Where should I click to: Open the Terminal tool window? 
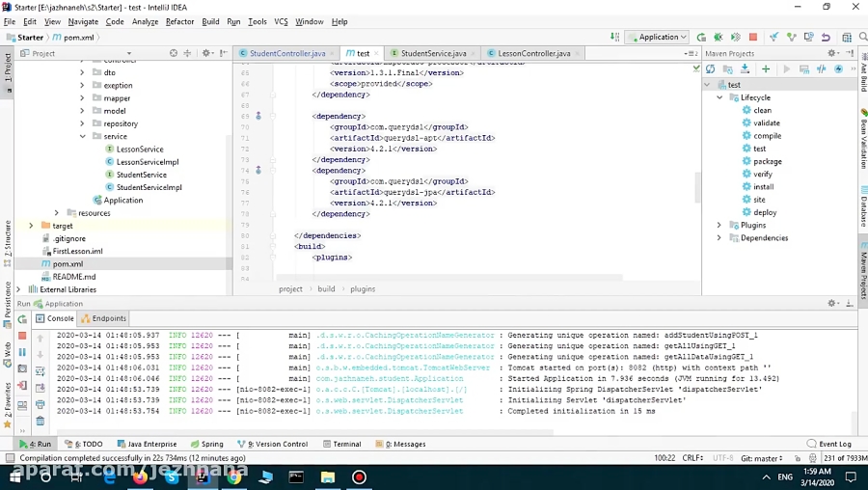tap(341, 444)
